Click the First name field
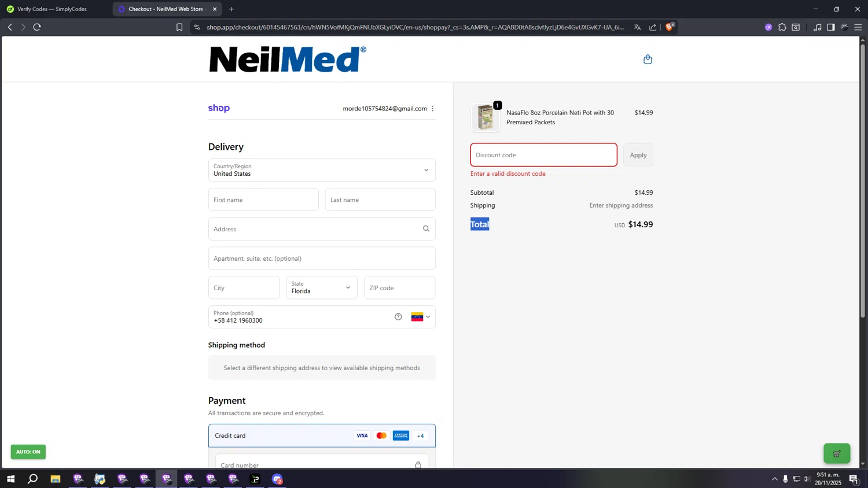The height and width of the screenshot is (488, 868). click(x=263, y=199)
